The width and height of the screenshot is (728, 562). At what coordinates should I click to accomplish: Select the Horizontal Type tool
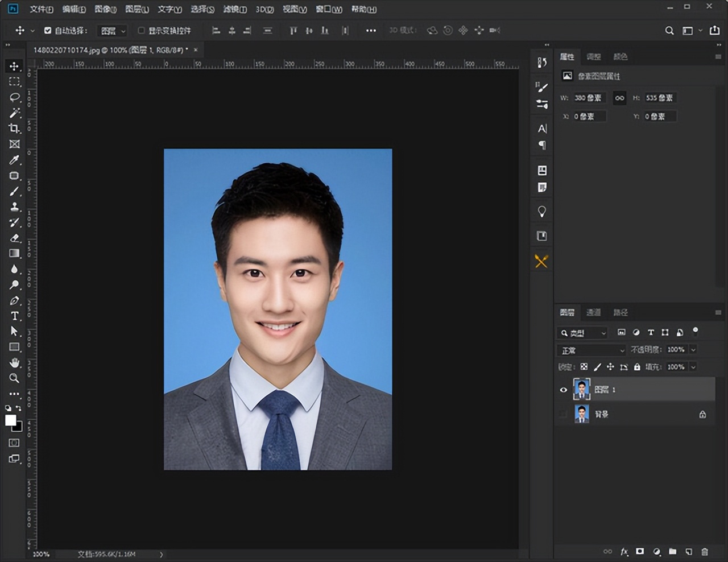(14, 316)
